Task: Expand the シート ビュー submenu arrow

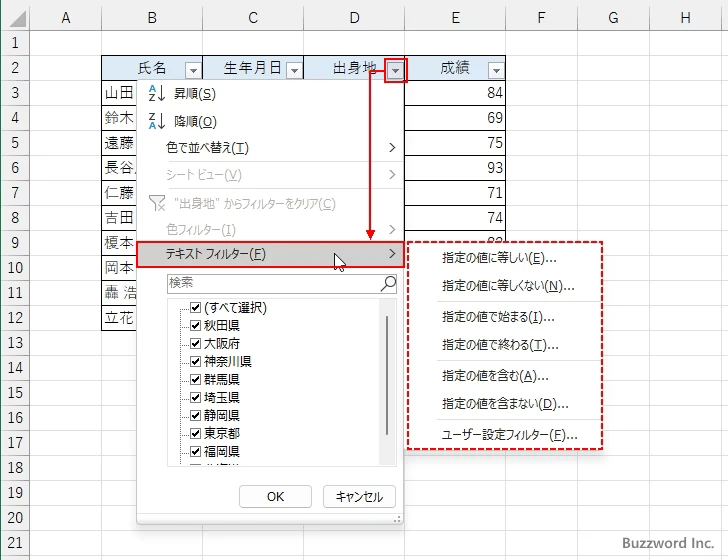Action: (x=392, y=175)
